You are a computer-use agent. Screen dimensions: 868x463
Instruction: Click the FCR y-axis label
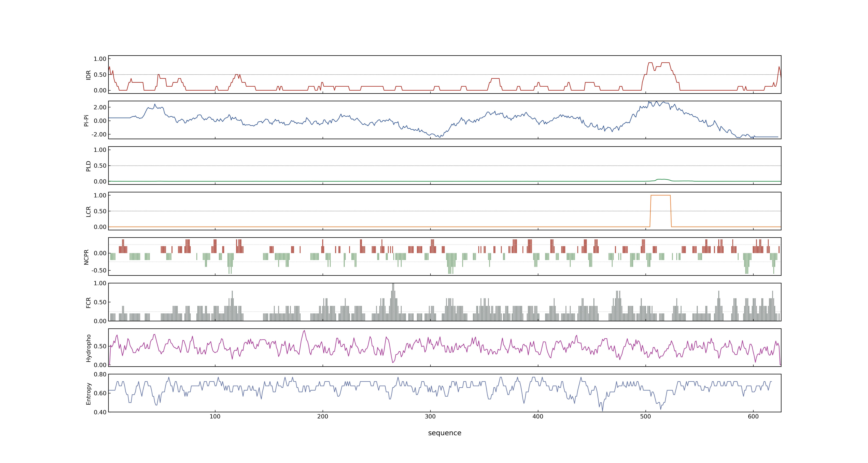click(89, 302)
